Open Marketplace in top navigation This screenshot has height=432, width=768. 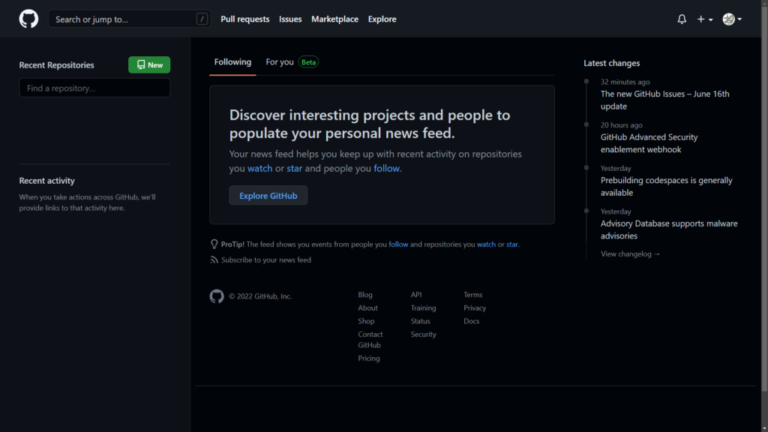[335, 19]
